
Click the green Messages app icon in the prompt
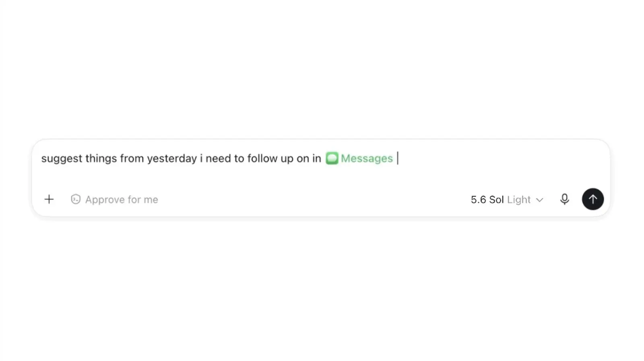coord(332,158)
